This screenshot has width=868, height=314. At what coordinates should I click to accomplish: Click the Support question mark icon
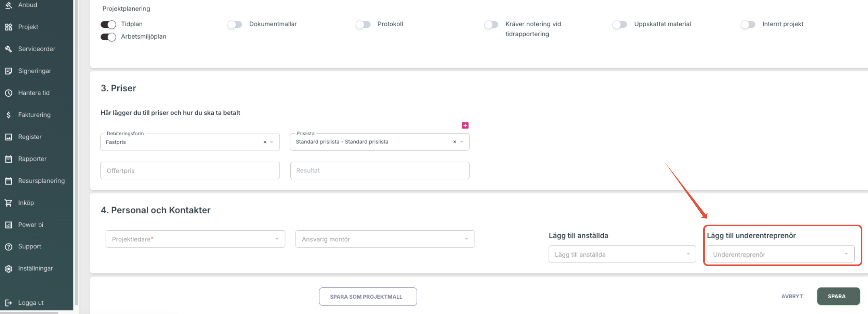coord(8,246)
